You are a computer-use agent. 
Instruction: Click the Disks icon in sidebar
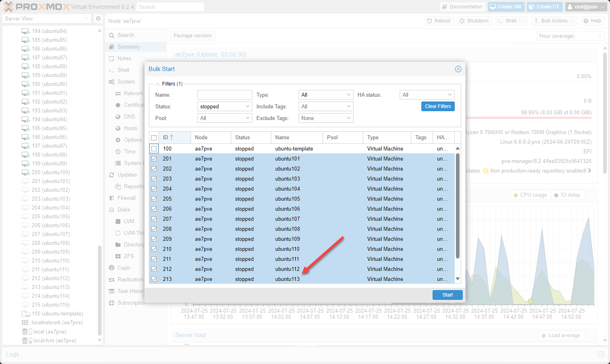(112, 209)
